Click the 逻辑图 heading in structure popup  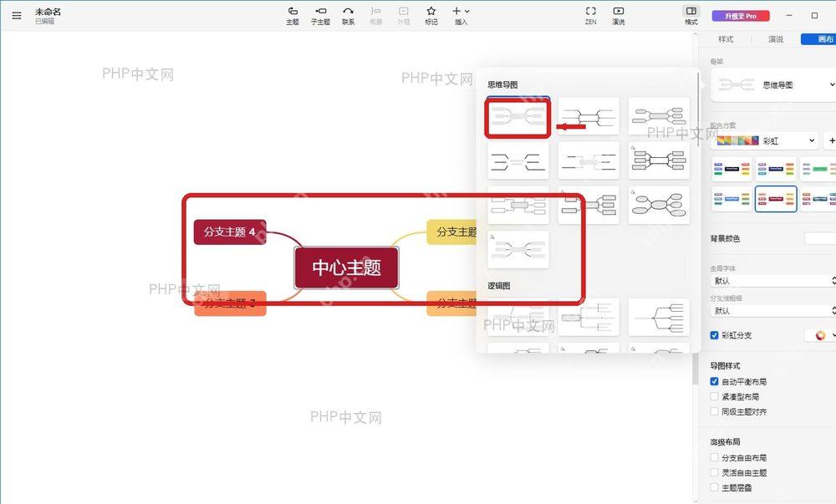point(498,286)
